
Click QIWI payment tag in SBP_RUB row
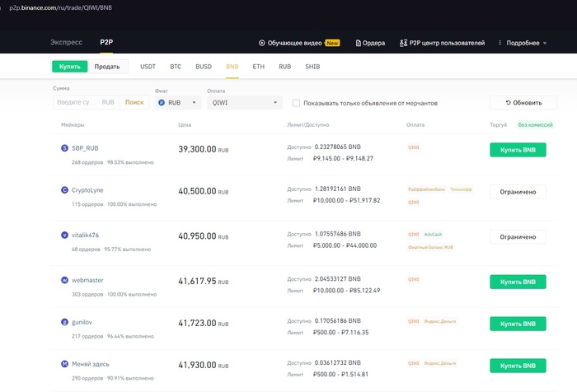[x=413, y=147]
